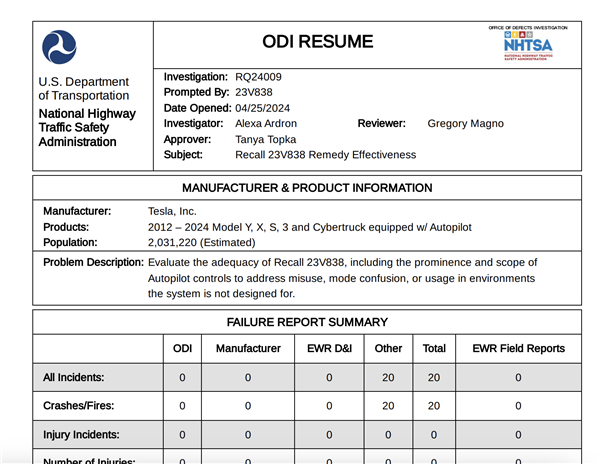Click the EWR D&I column header
This screenshot has width=600, height=464.
pyautogui.click(x=329, y=349)
